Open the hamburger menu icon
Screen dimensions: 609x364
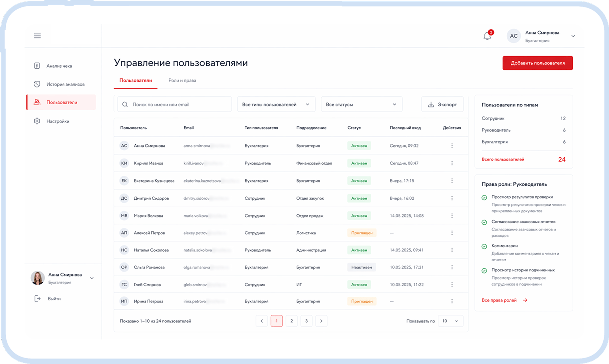(x=37, y=36)
